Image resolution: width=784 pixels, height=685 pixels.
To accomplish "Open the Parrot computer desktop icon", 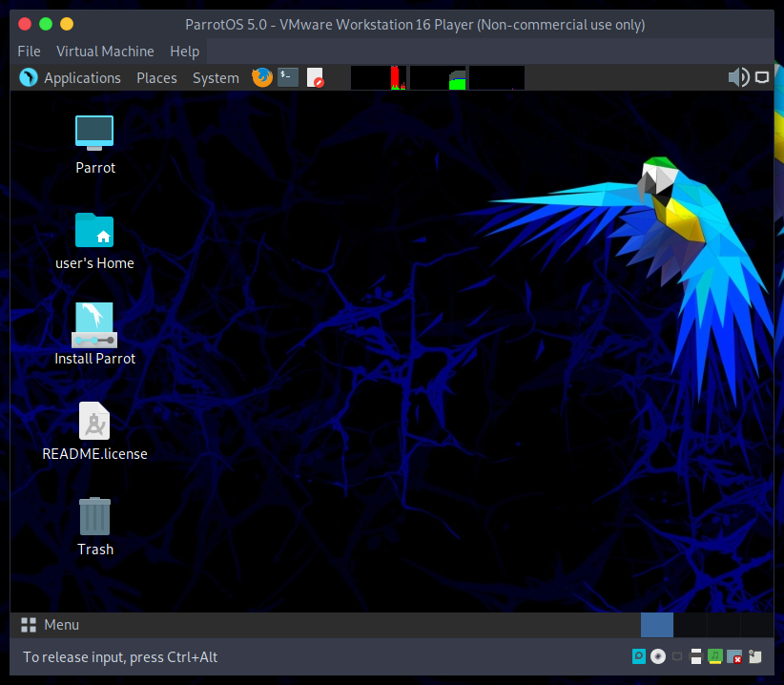I will pos(94,134).
